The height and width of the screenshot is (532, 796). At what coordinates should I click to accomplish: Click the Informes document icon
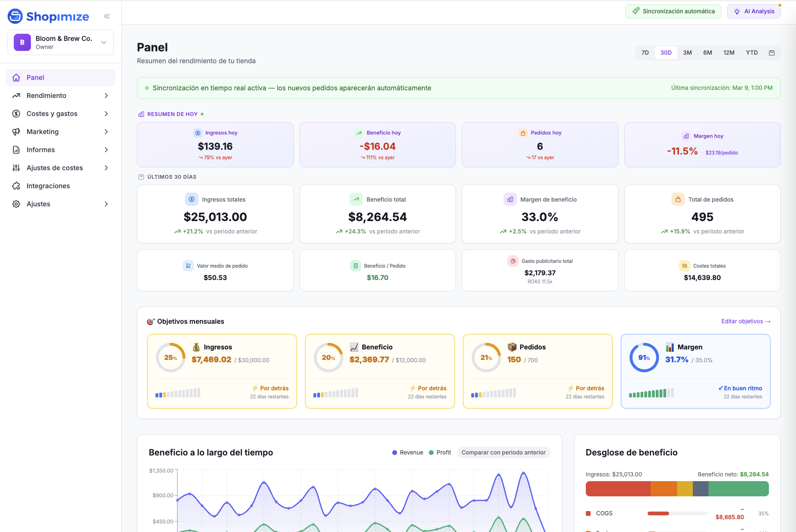click(16, 150)
